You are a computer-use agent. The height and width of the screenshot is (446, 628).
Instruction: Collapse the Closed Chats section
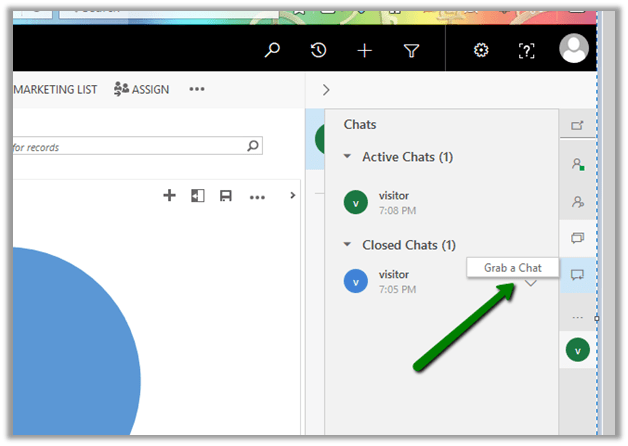click(x=347, y=244)
